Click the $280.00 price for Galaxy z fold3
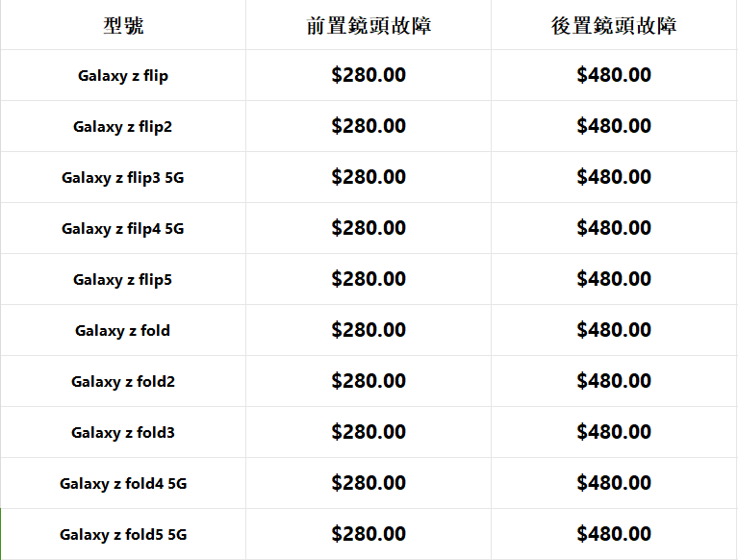 pyautogui.click(x=369, y=432)
